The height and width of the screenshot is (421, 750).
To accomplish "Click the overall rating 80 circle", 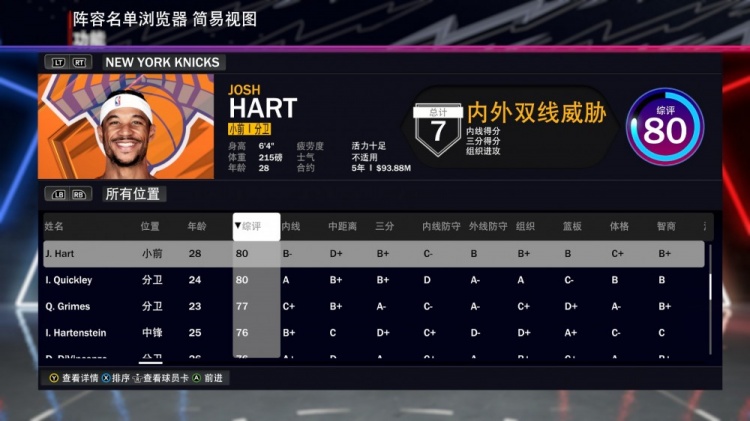I will pyautogui.click(x=665, y=127).
